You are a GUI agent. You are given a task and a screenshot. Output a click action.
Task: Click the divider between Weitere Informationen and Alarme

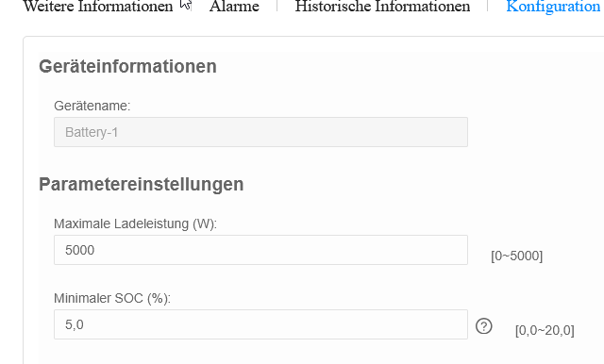coord(191,6)
